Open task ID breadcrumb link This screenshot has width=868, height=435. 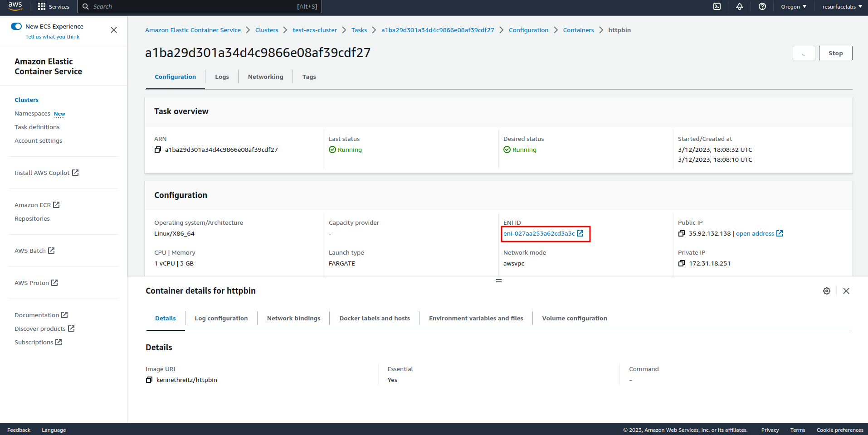click(x=438, y=30)
